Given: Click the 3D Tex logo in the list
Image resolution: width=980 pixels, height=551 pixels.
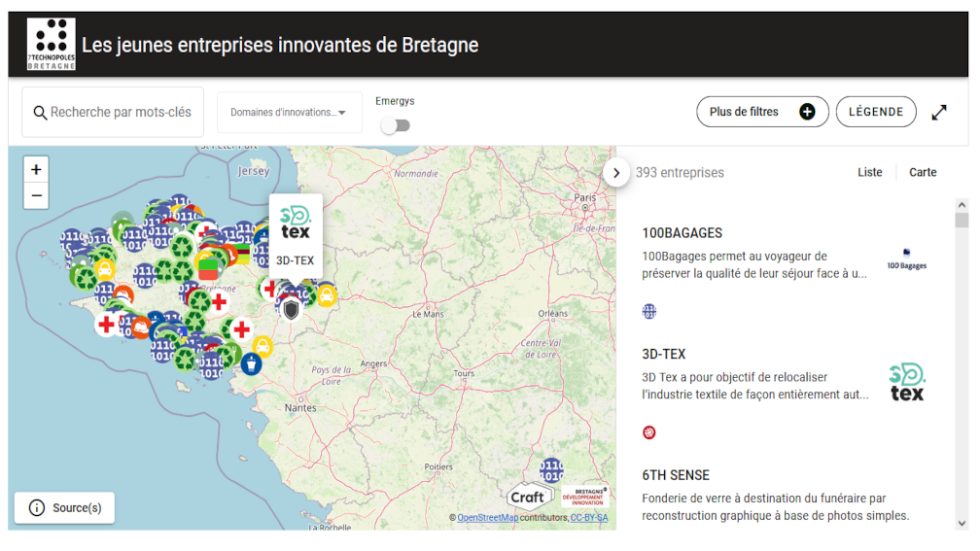Looking at the screenshot, I should point(907,382).
